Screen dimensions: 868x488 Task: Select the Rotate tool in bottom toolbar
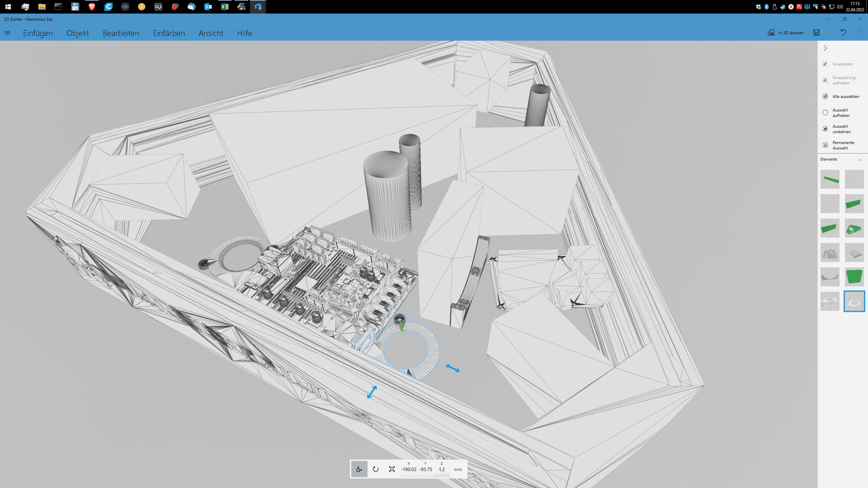tap(375, 469)
